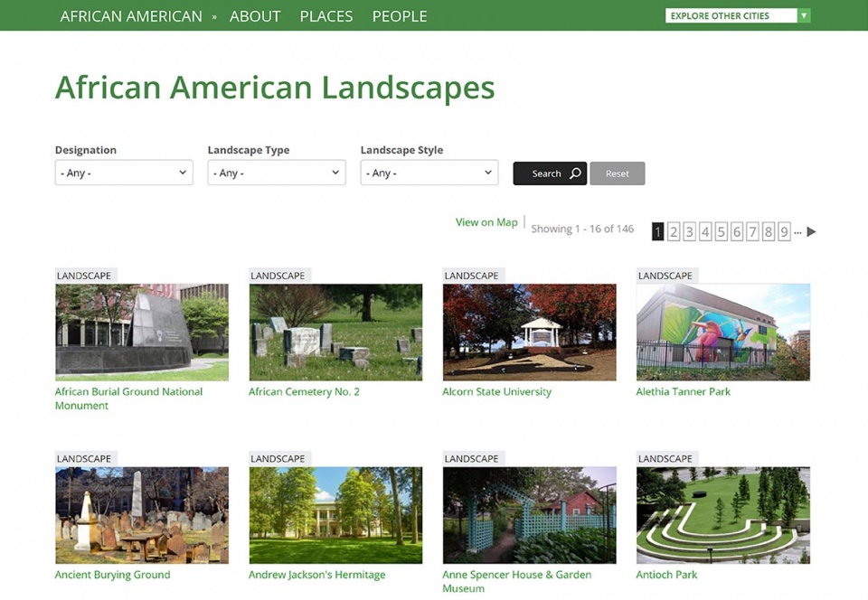Expand the Landscape Type dropdown
The image size is (868, 600).
point(277,173)
